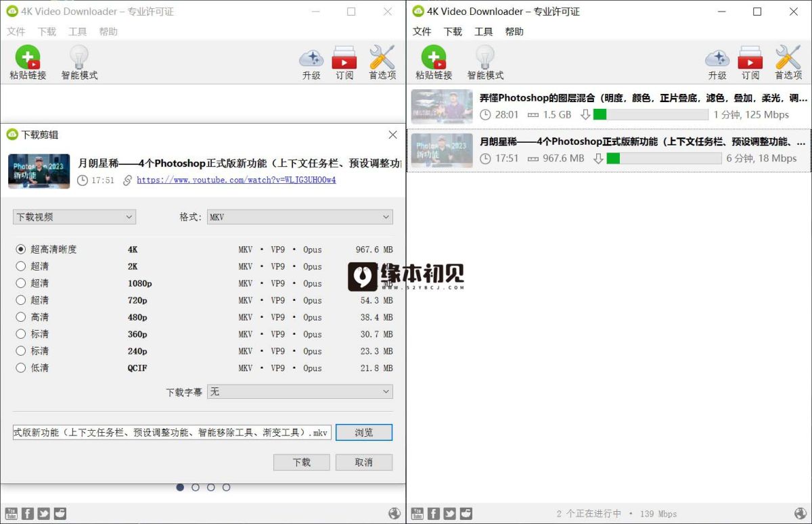The image size is (812, 524).
Task: Expand the 下载字幕 subtitles dropdown
Action: (x=300, y=391)
